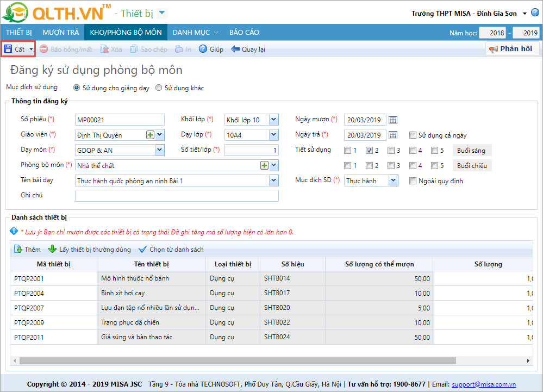This screenshot has width=543, height=392.
Task: Open the MƯỢN TRẢ menu tab
Action: [x=61, y=32]
